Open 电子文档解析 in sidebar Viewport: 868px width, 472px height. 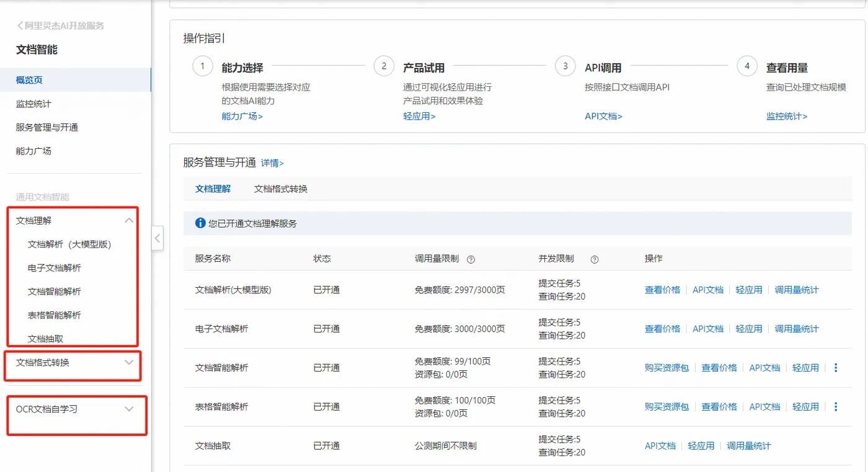coord(55,268)
